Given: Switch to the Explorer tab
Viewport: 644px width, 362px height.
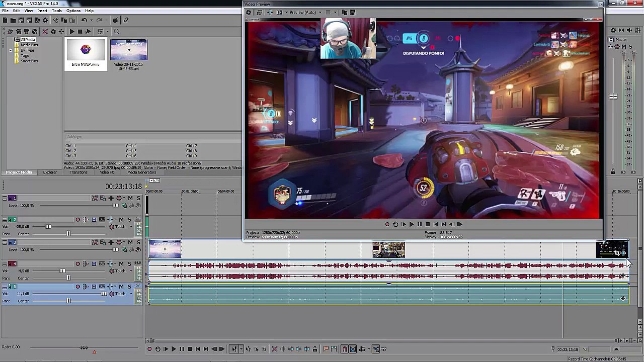Looking at the screenshot, I should (50, 172).
